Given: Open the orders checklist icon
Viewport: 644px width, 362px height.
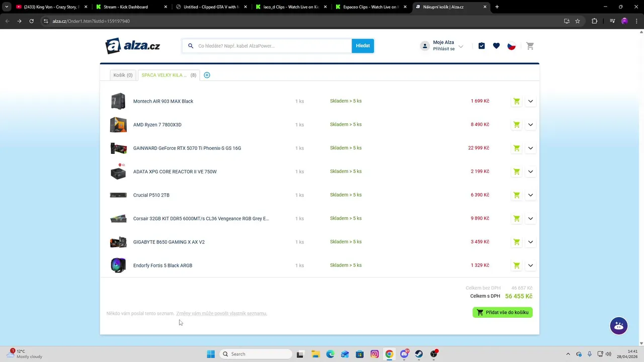Looking at the screenshot, I should [x=481, y=46].
